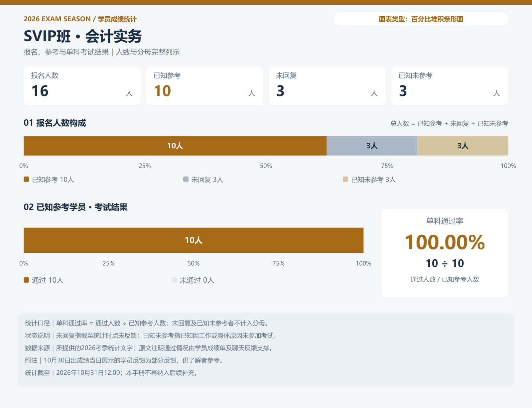Click the 2026 EXAM SEASON / 学员成绩统计 header
This screenshot has width=532, height=408.
(x=80, y=19)
